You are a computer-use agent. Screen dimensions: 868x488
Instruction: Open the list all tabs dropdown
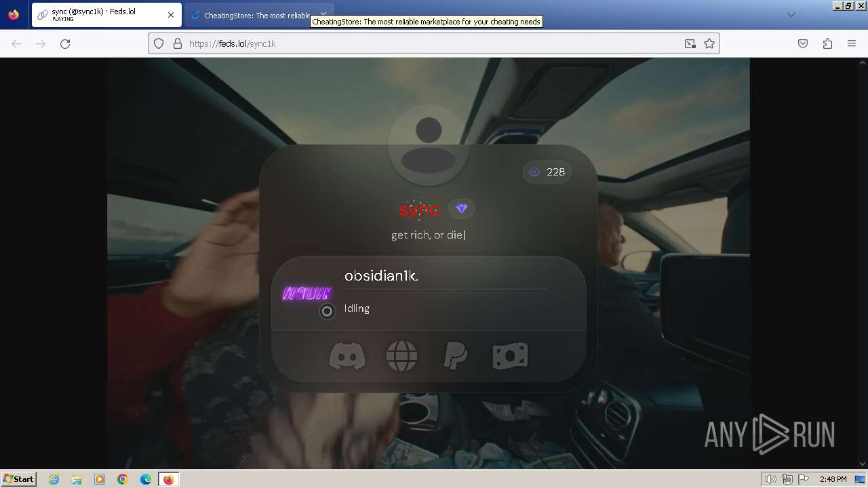tap(791, 15)
